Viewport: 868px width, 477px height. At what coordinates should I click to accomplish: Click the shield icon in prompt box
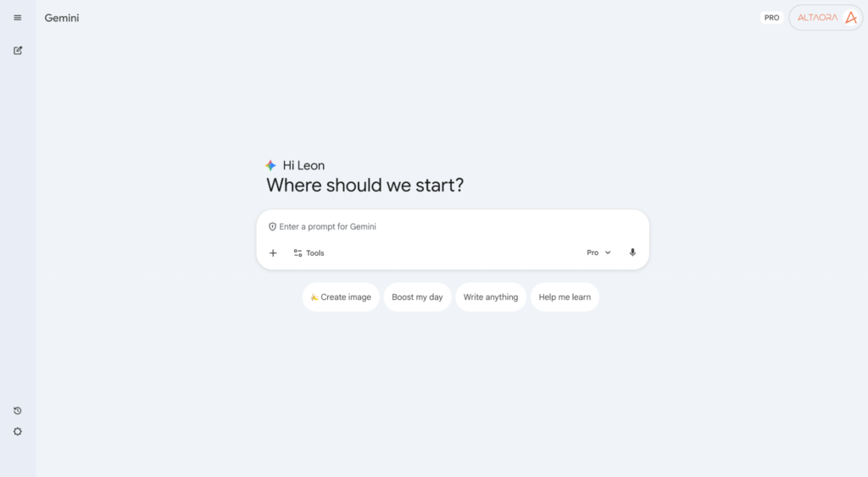pyautogui.click(x=273, y=227)
